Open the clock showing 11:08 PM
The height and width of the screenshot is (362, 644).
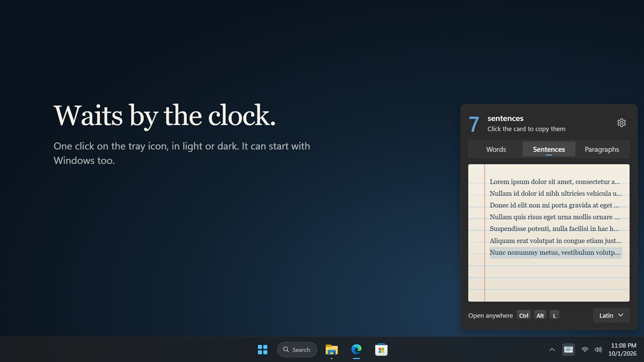(x=623, y=349)
